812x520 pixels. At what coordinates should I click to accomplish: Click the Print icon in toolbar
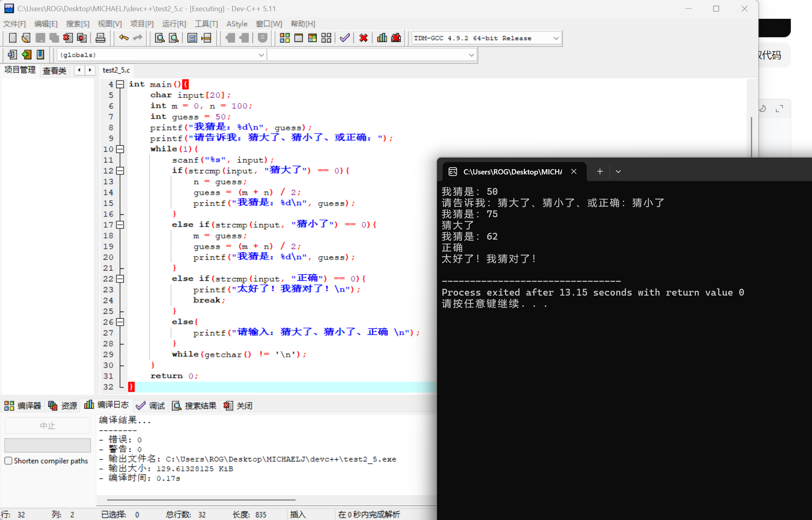point(100,38)
